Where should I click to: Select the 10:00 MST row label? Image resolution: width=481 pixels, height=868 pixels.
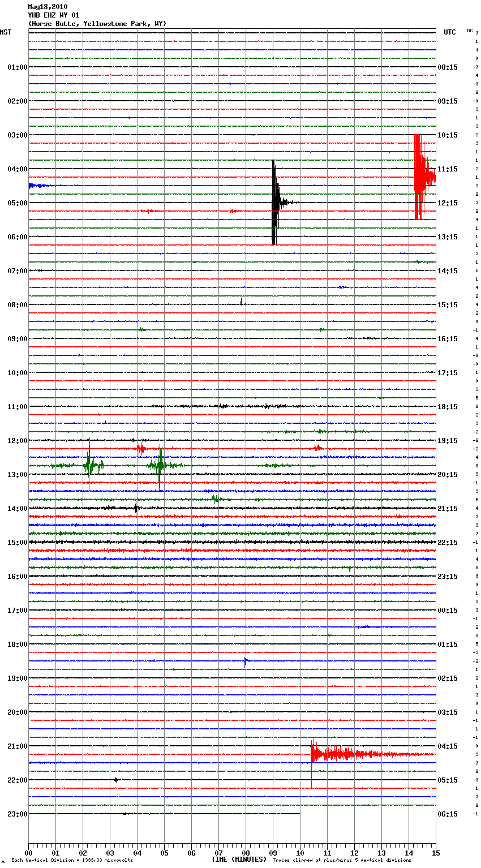(18, 373)
